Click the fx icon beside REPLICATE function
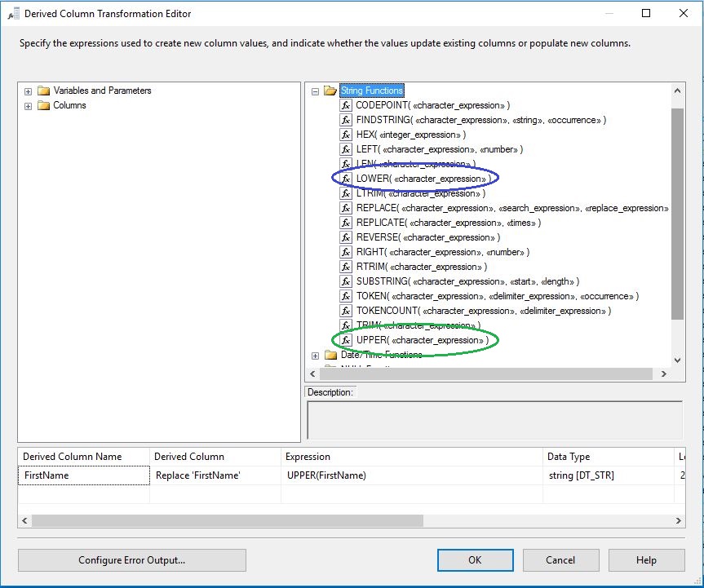704x588 pixels. pyautogui.click(x=345, y=223)
